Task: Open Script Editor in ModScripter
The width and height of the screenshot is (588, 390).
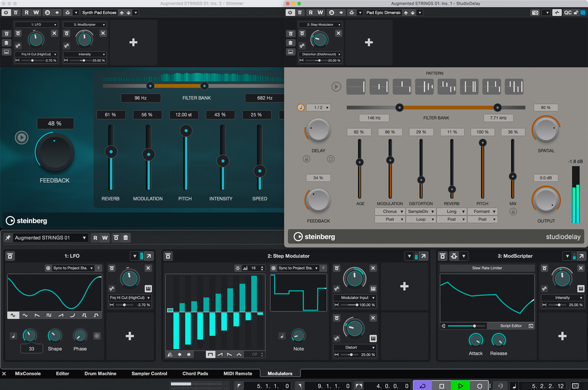Action: click(x=511, y=326)
